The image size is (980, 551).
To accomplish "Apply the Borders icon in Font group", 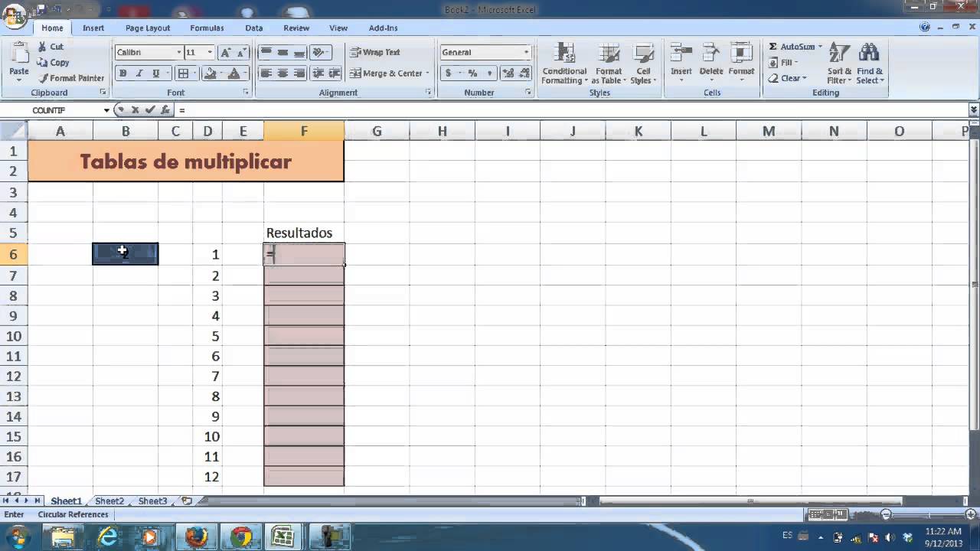I will (183, 73).
